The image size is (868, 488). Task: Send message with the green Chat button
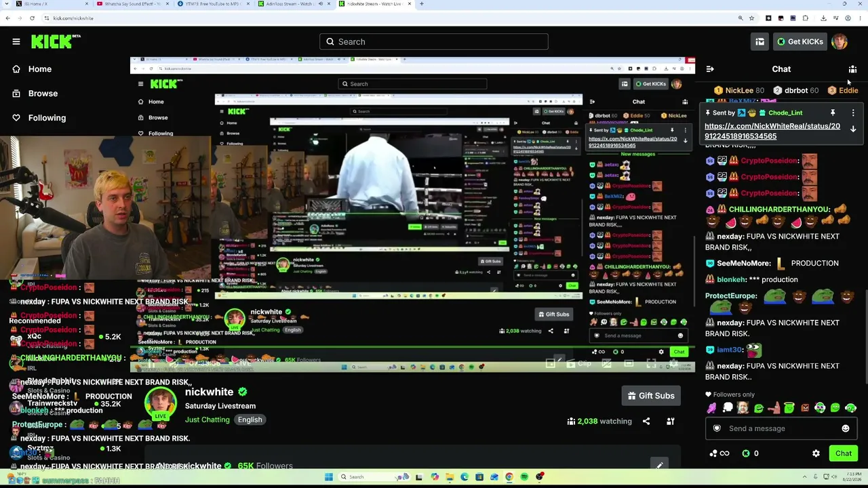844,453
